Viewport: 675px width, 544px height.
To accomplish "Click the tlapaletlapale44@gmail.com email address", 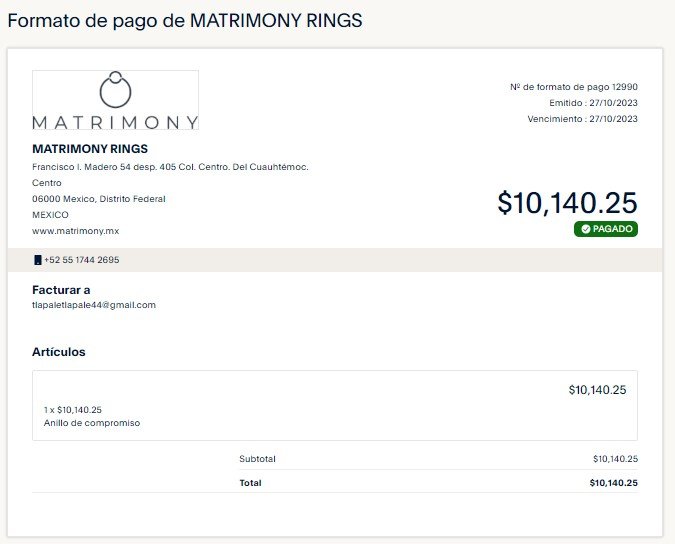I will (x=94, y=305).
